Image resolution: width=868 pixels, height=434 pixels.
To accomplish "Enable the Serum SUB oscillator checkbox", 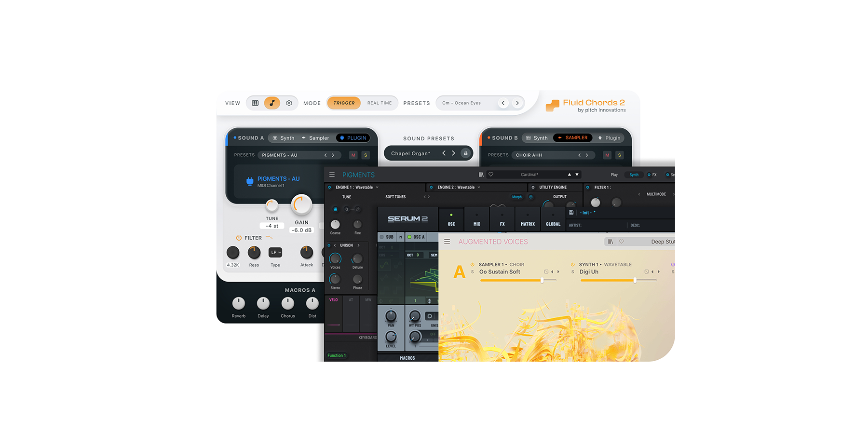I will [x=381, y=237].
